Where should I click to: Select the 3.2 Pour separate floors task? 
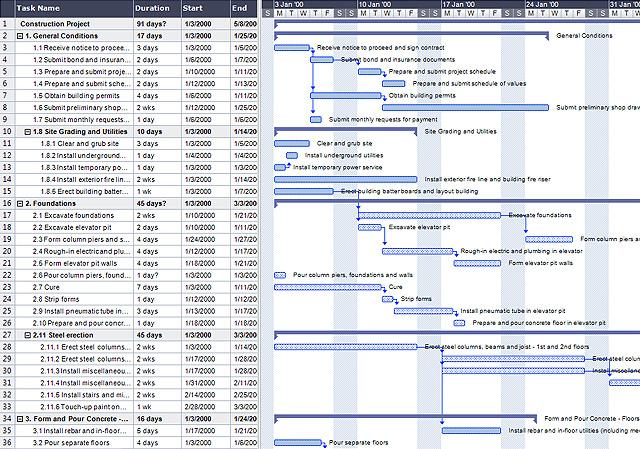coord(71,443)
